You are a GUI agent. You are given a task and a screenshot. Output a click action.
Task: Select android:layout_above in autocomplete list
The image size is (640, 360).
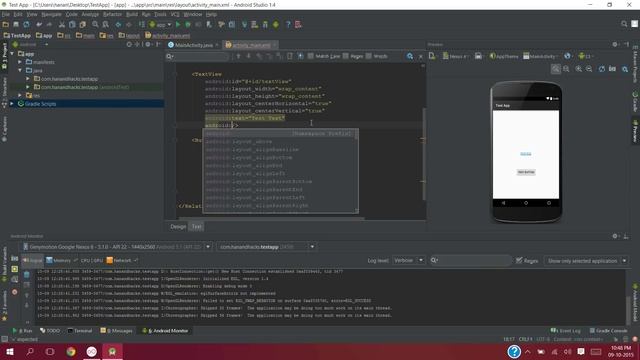[x=280, y=142]
